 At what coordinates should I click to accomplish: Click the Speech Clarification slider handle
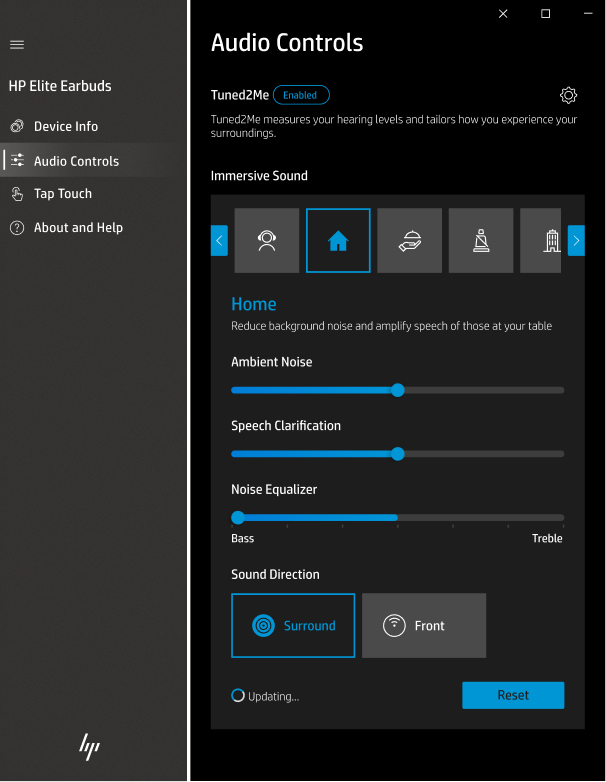click(398, 454)
